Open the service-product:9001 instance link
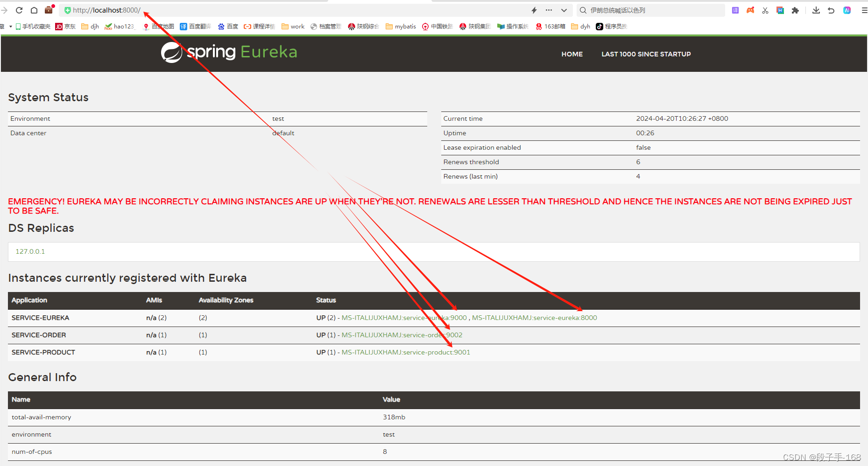The width and height of the screenshot is (868, 466). point(406,352)
